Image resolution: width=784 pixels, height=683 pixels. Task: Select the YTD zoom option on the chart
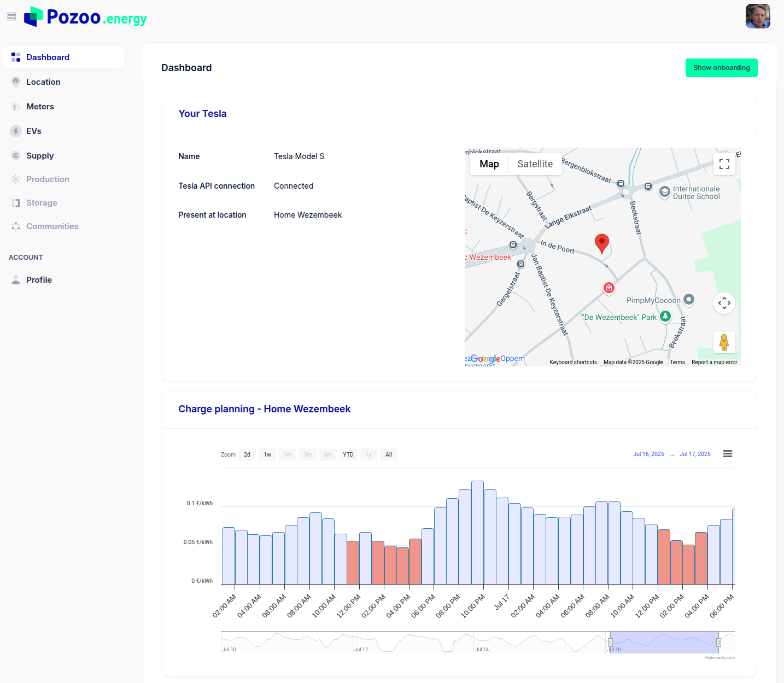[x=348, y=454]
